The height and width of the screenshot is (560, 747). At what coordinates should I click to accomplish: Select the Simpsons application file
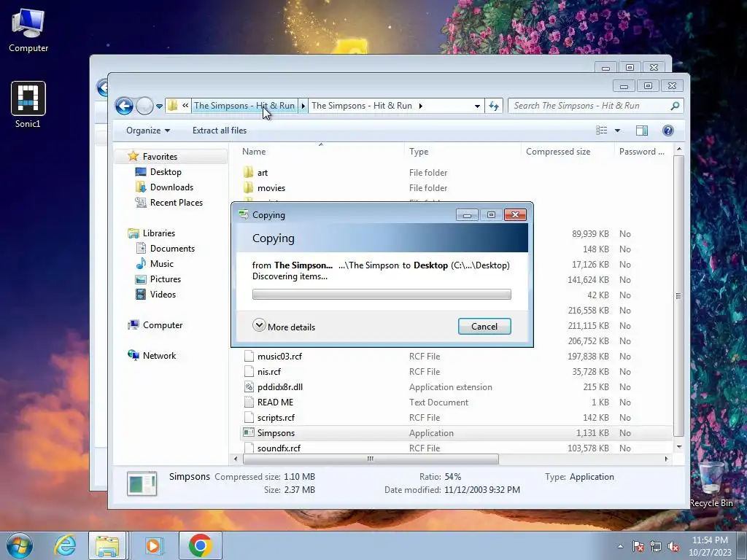pos(276,433)
